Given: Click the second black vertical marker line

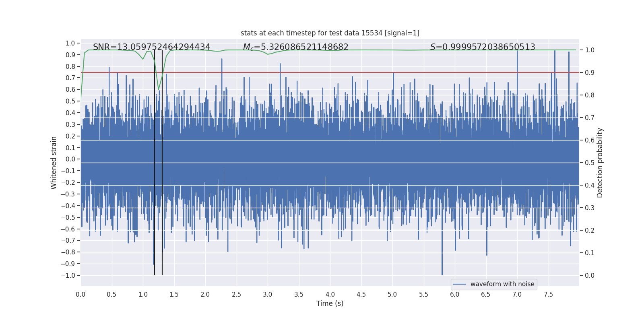Looking at the screenshot, I should [x=162, y=163].
